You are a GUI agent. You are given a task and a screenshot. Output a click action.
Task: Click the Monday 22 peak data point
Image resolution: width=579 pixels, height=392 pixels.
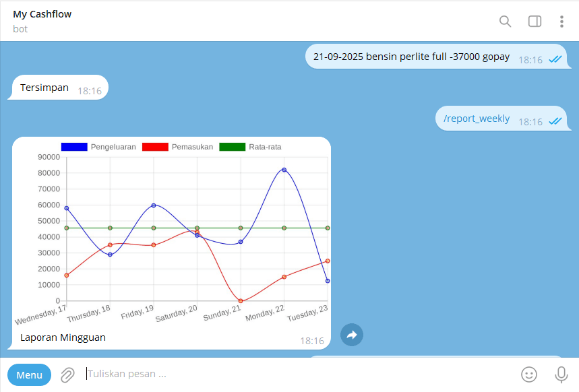[x=284, y=170]
